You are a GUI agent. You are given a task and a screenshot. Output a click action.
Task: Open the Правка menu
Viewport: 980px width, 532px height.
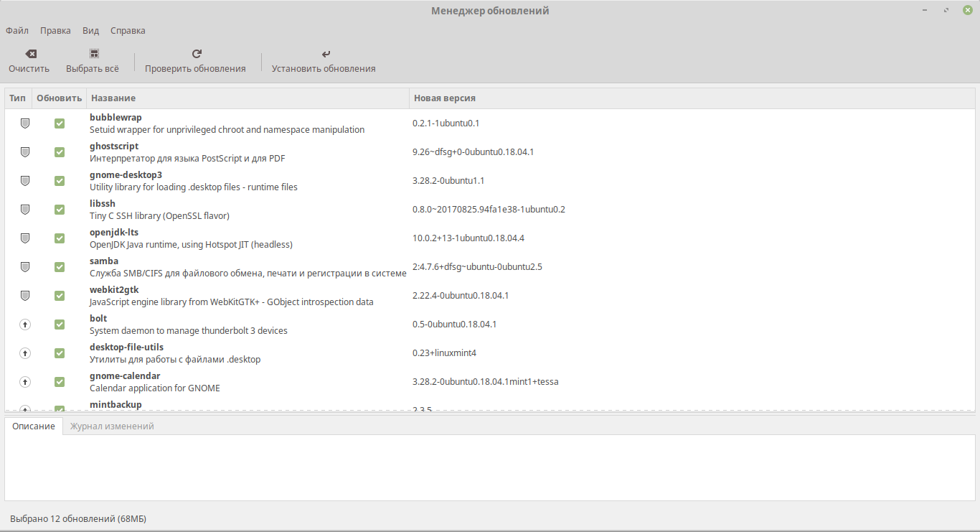(x=55, y=30)
